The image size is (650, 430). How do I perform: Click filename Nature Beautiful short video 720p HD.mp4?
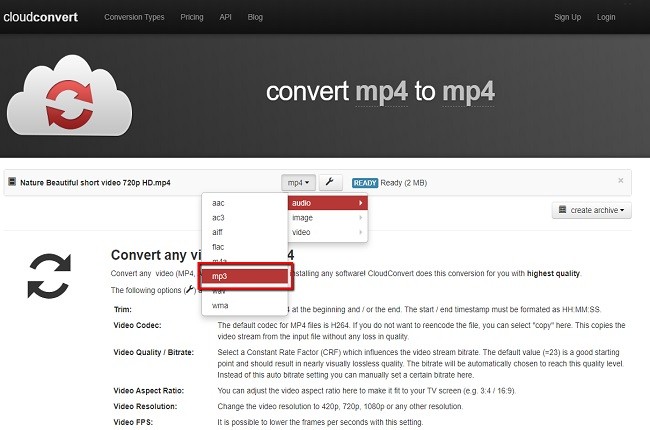95,182
